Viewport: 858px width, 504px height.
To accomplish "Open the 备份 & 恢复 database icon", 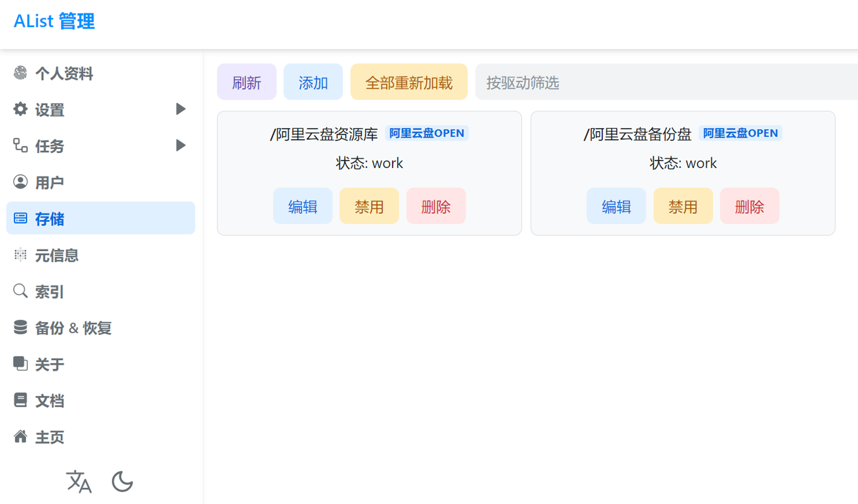I will [x=20, y=327].
